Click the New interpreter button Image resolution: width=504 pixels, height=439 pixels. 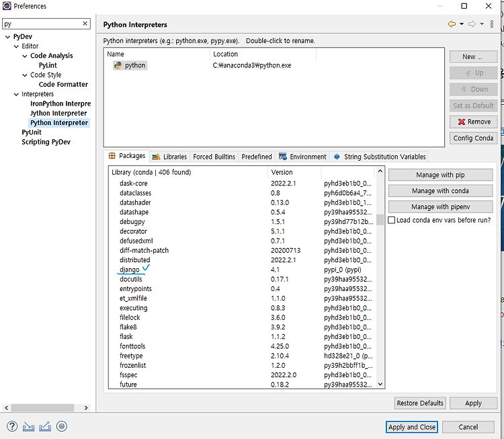[x=473, y=57]
